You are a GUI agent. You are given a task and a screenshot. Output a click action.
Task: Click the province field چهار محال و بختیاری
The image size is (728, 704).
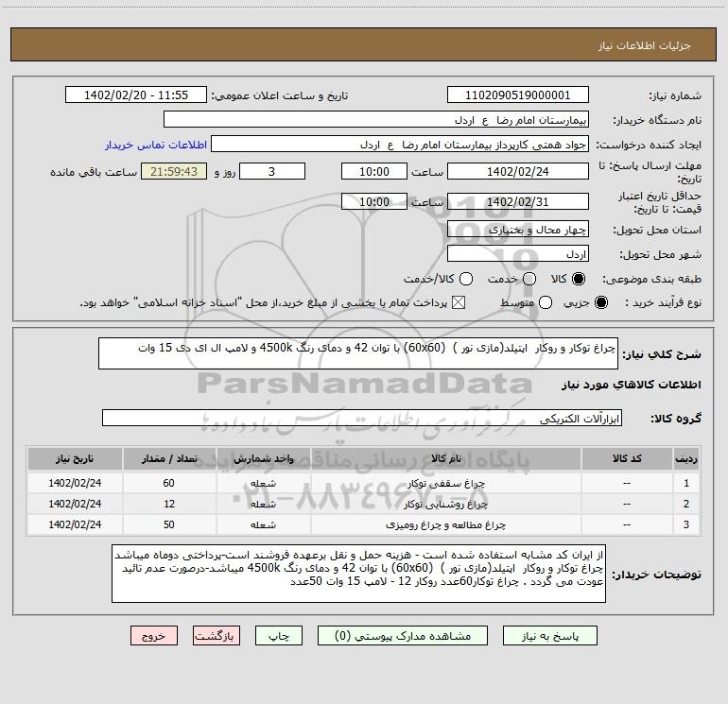pyautogui.click(x=518, y=230)
